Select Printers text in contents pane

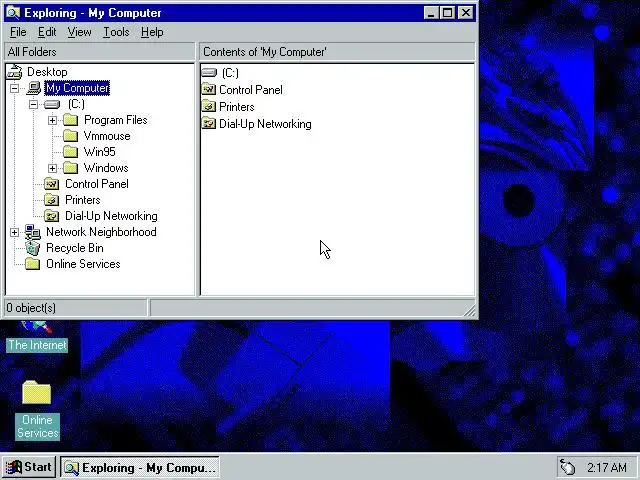pos(237,107)
